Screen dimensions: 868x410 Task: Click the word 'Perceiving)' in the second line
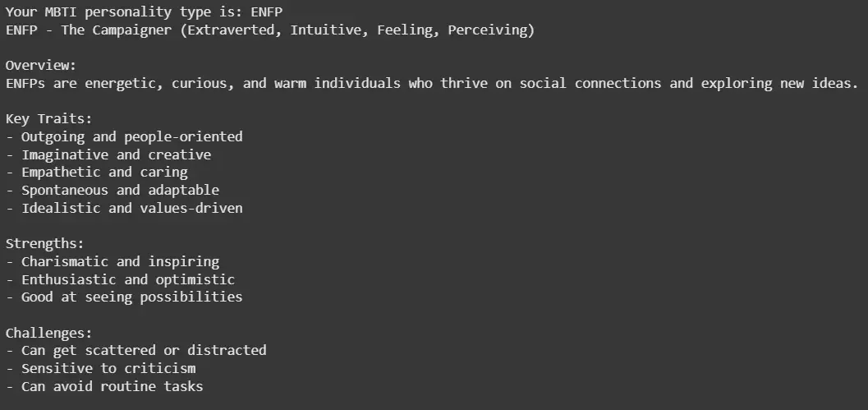(x=491, y=30)
